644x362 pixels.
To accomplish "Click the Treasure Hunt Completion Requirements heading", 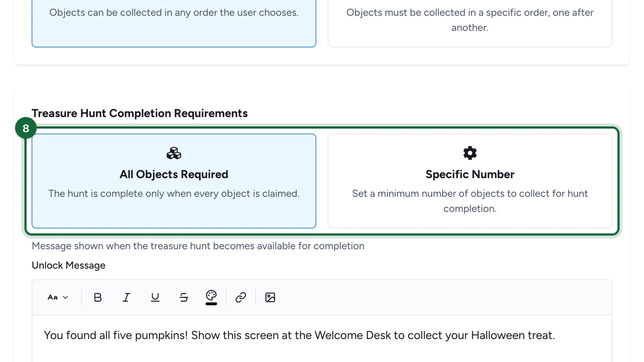I will click(x=140, y=113).
